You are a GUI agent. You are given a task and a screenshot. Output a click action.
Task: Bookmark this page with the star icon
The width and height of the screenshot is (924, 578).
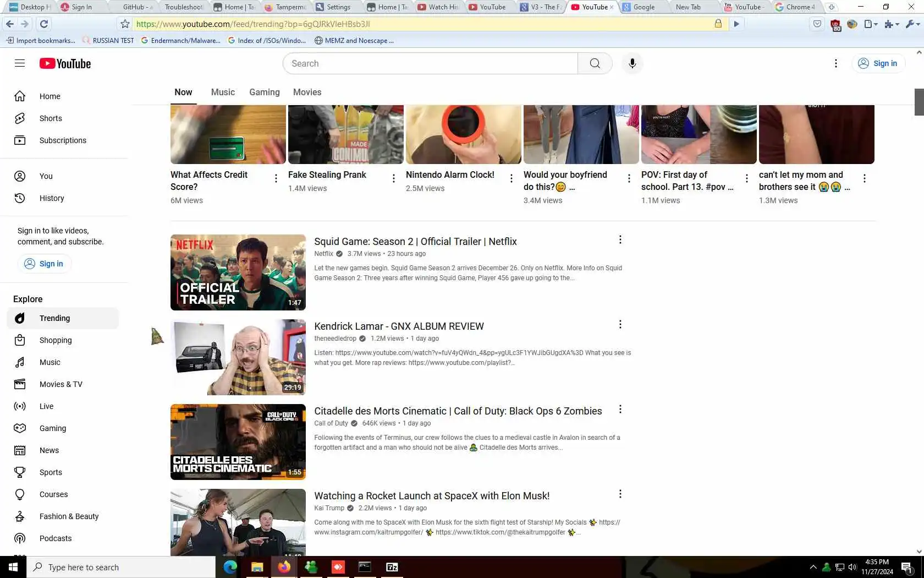[x=125, y=24]
